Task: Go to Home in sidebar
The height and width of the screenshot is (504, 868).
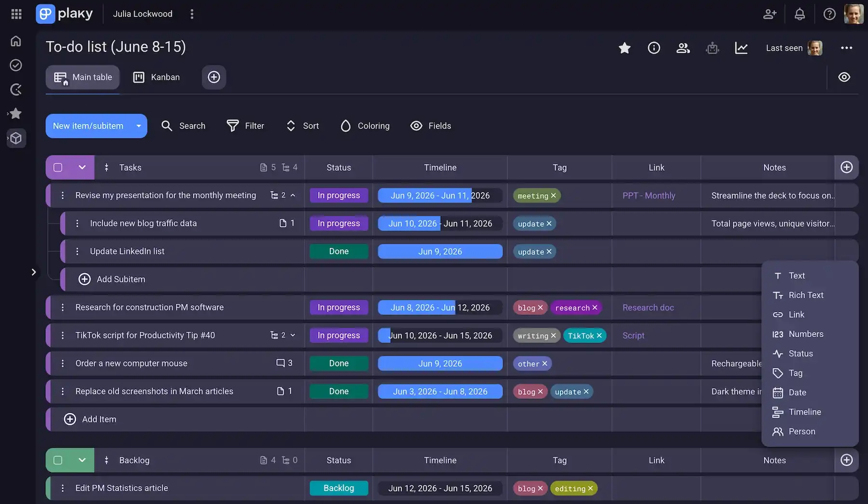Action: pos(16,41)
